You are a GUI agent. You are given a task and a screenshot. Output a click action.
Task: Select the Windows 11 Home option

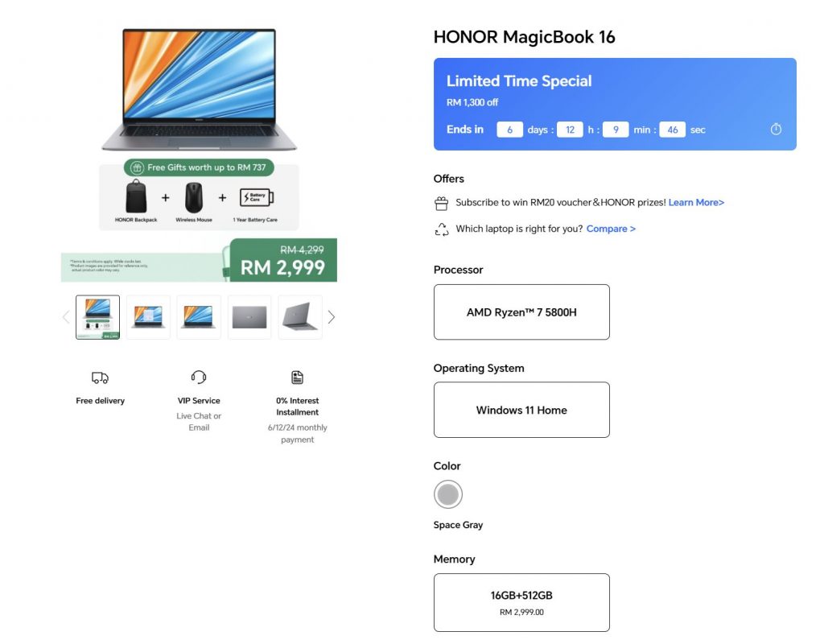pos(521,410)
